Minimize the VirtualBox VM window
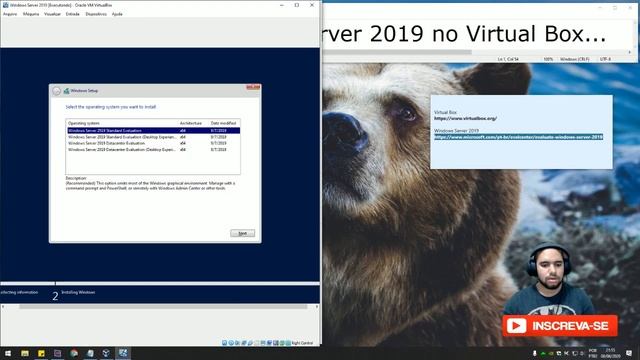This screenshot has width=640, height=360. (x=282, y=5)
